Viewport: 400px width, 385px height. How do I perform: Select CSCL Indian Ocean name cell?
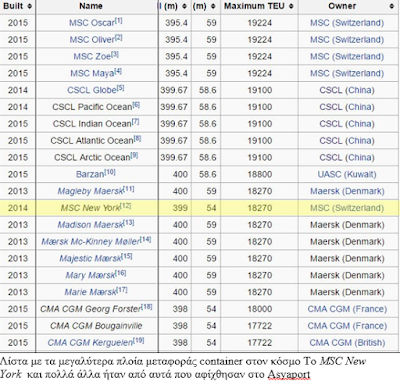click(92, 124)
